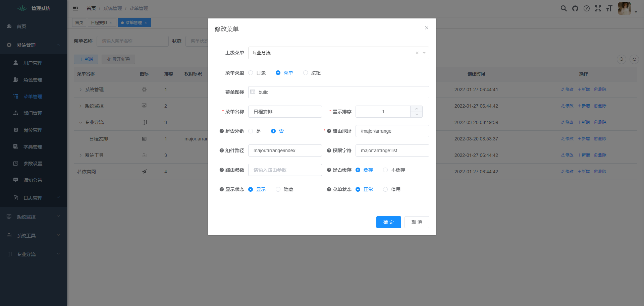This screenshot has height=306, width=644.
Task: Click the 菜单状态 help icon
Action: point(329,189)
